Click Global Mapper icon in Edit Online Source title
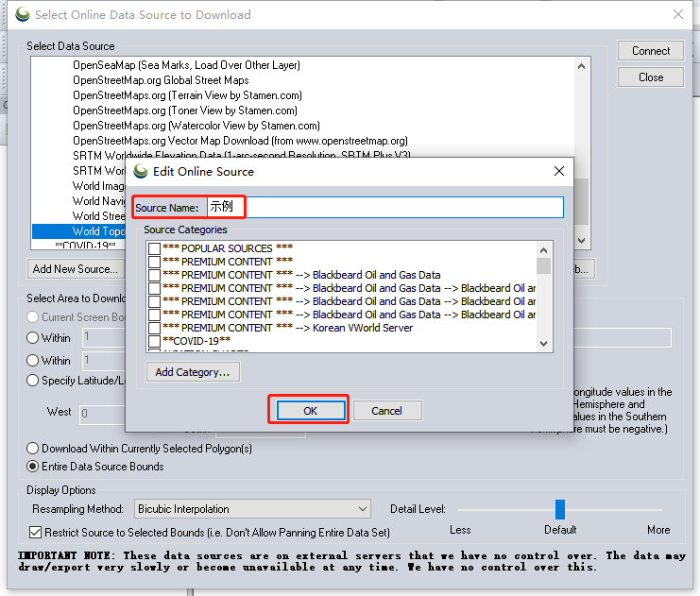This screenshot has width=700, height=596. [x=141, y=171]
